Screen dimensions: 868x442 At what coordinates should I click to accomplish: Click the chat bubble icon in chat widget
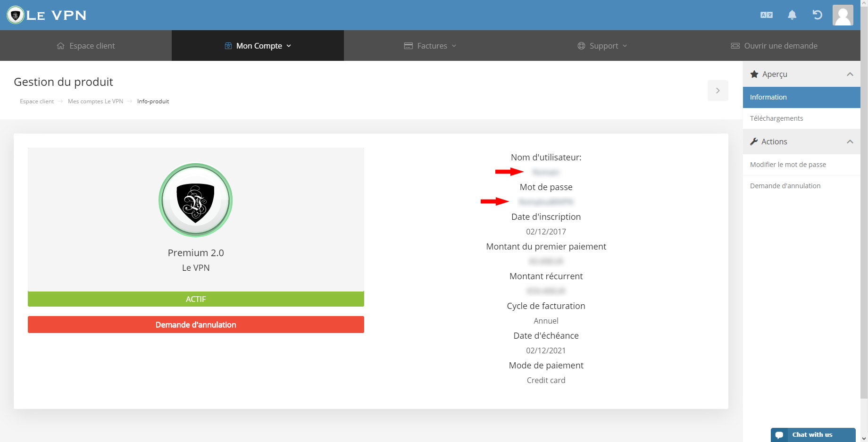coord(779,435)
